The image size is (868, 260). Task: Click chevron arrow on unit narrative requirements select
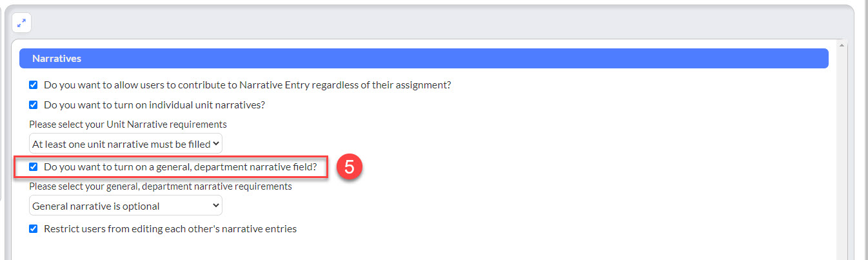(216, 144)
